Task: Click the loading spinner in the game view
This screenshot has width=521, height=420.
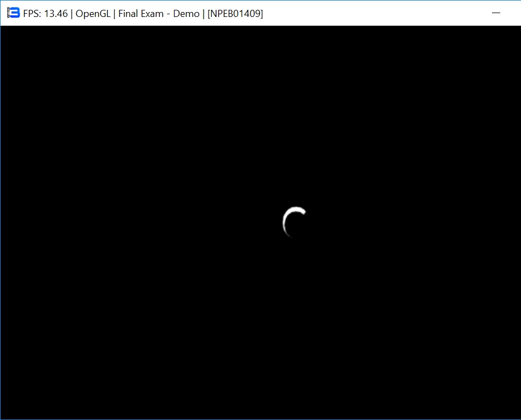Action: [x=294, y=222]
